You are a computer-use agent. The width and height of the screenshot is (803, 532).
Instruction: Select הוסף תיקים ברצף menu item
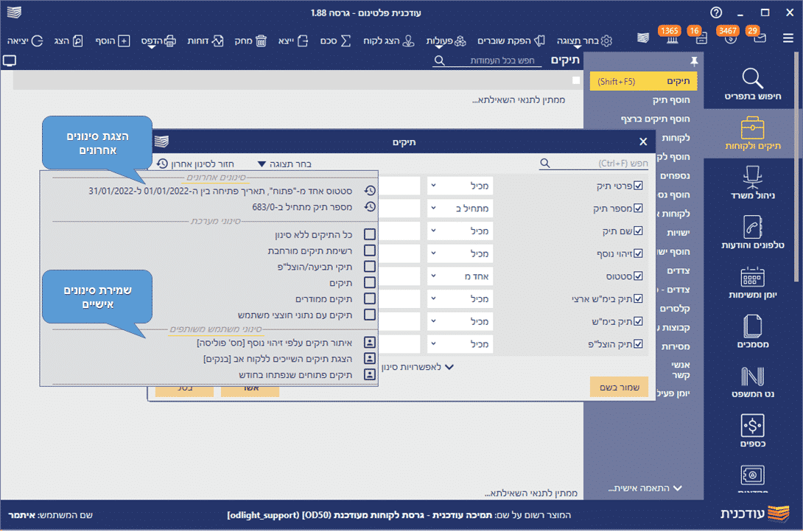(x=655, y=119)
